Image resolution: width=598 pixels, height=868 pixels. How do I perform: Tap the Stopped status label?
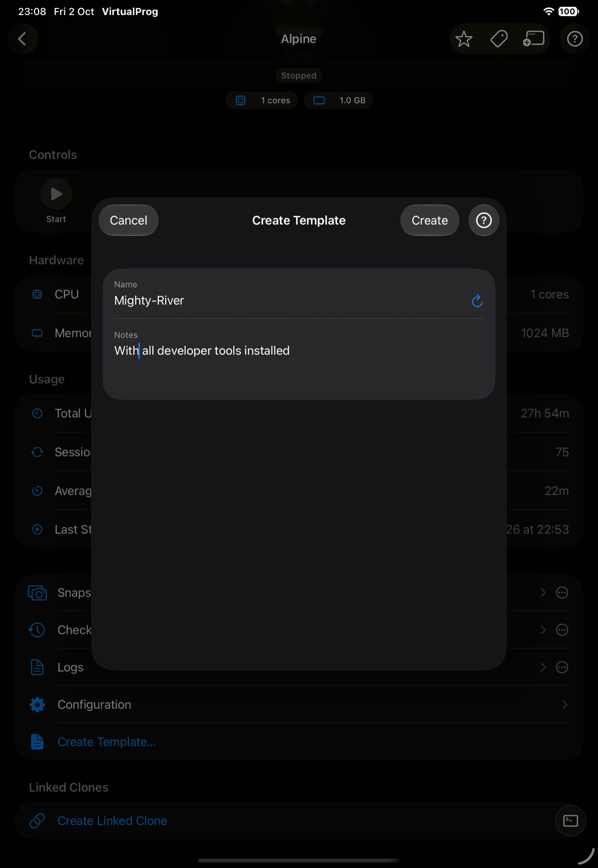pos(299,76)
